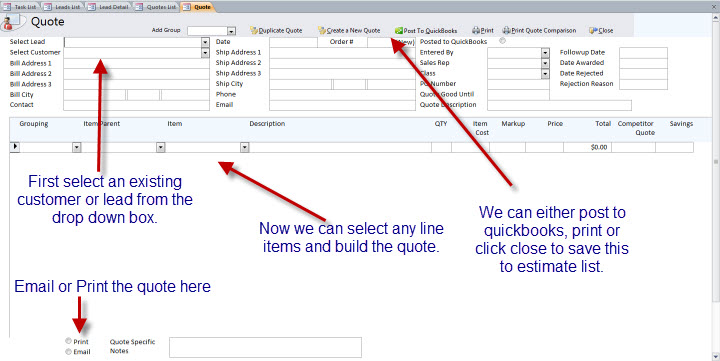Post the quote to QuickBooks
This screenshot has height=361, width=720.
(426, 30)
